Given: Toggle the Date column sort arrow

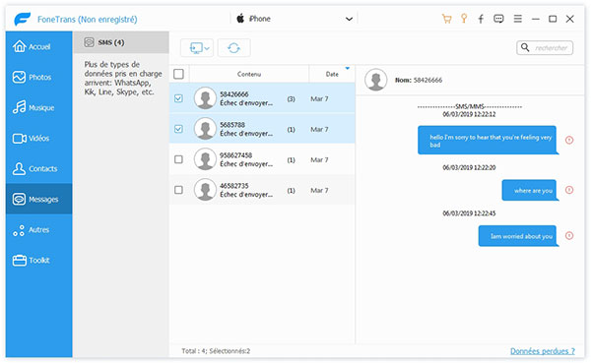Looking at the screenshot, I should (x=348, y=69).
